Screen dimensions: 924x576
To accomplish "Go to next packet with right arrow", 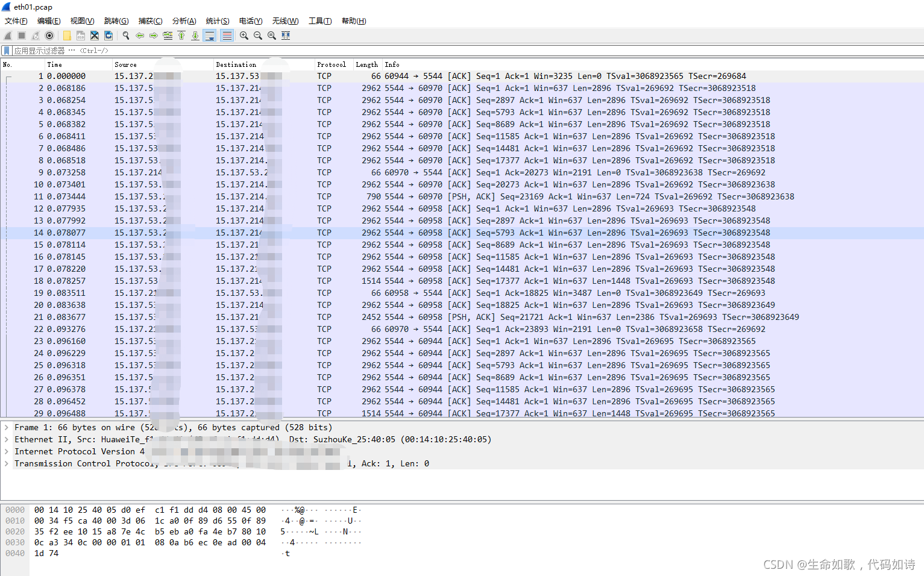I will [x=154, y=36].
